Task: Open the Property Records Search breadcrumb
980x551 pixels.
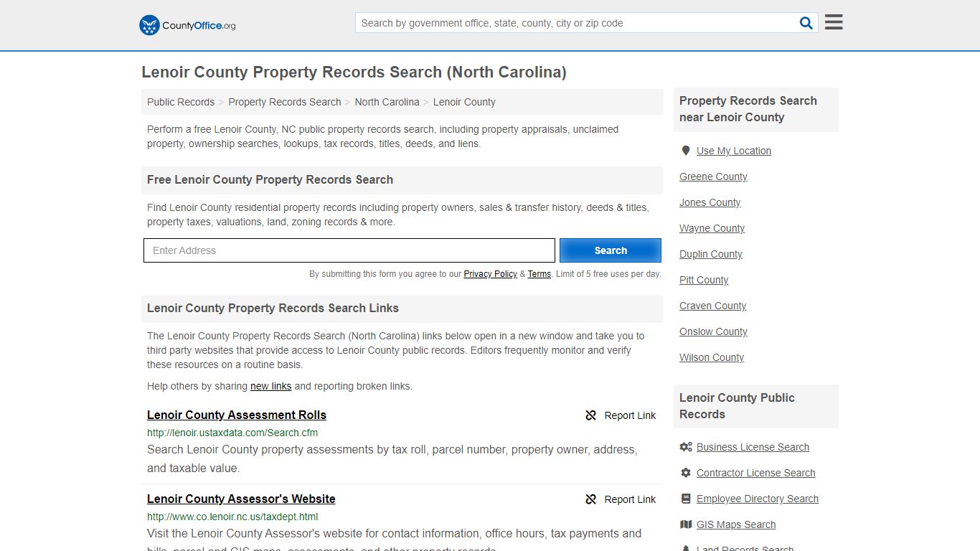Action: pyautogui.click(x=284, y=102)
